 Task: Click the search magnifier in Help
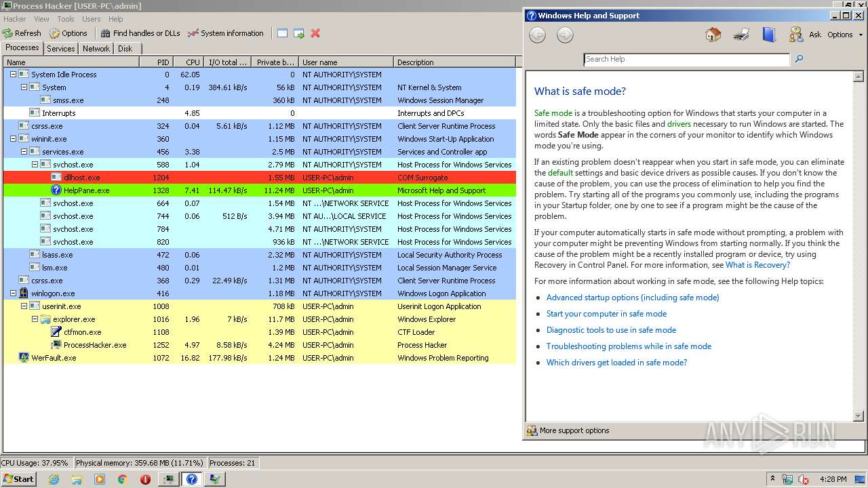(799, 59)
